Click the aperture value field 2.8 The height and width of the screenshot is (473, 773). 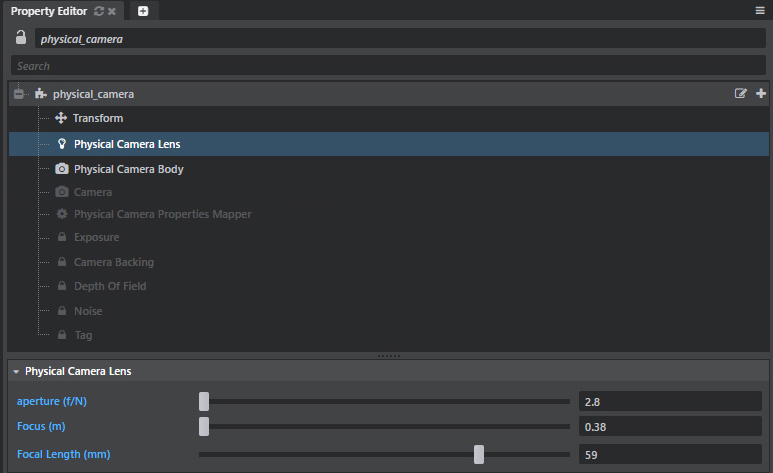pyautogui.click(x=670, y=401)
